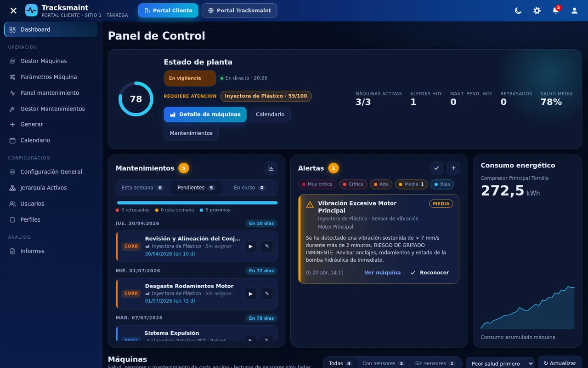Click Actualizar button
588x368 pixels.
pos(560,363)
